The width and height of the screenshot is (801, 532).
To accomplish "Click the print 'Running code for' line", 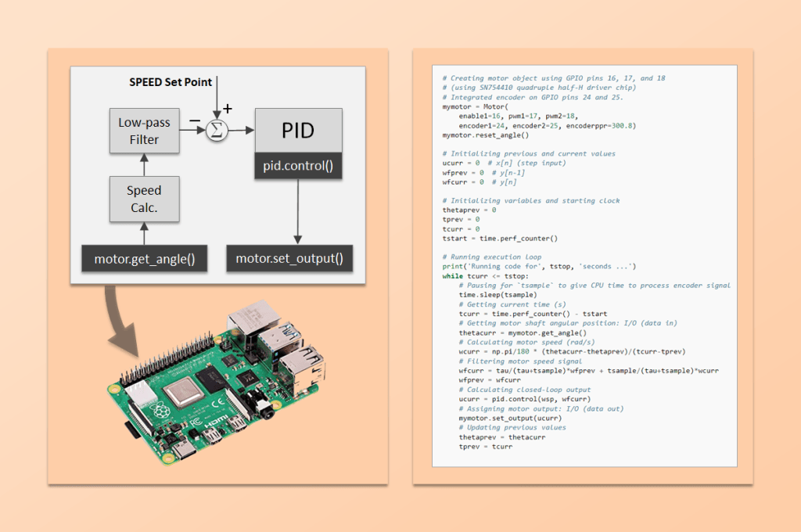I will coord(539,266).
